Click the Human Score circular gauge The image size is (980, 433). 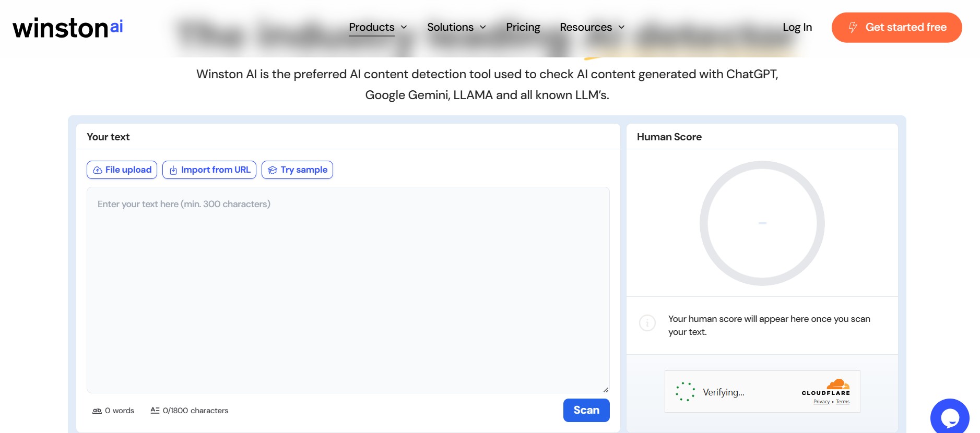[x=762, y=223]
